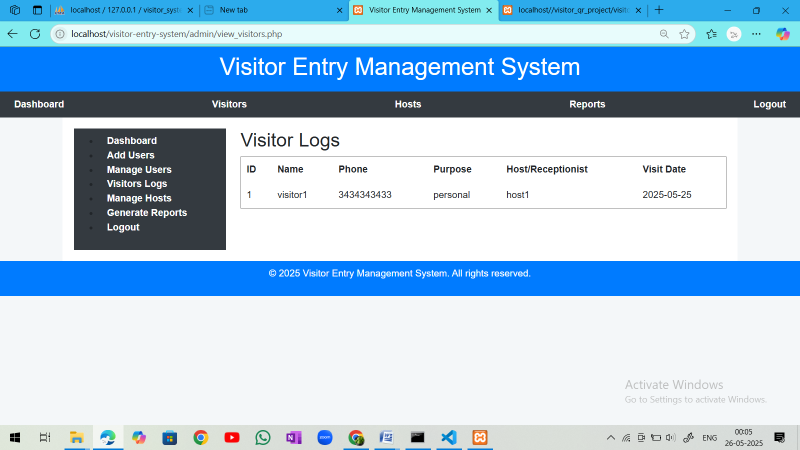
Task: Select phone number 3434343433 cell
Action: [365, 195]
